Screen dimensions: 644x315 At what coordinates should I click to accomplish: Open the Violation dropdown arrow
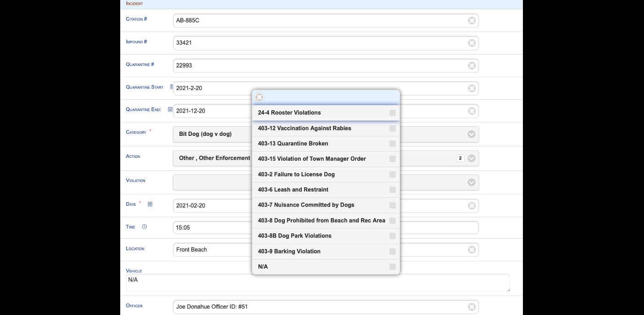coord(471,182)
